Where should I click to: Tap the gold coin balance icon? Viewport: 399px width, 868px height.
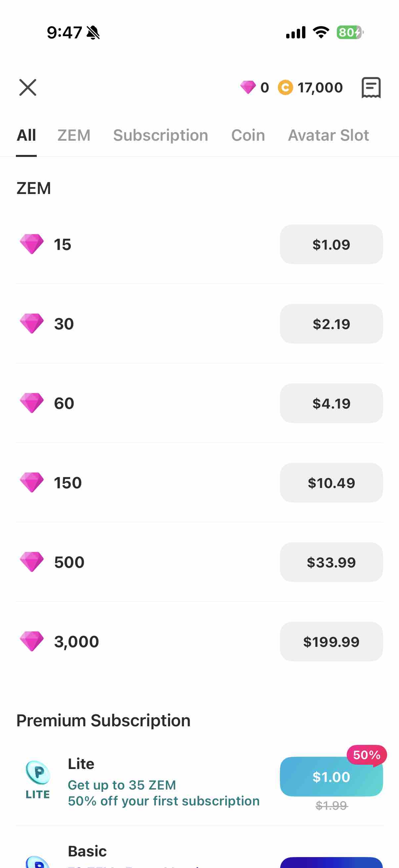[x=285, y=88]
